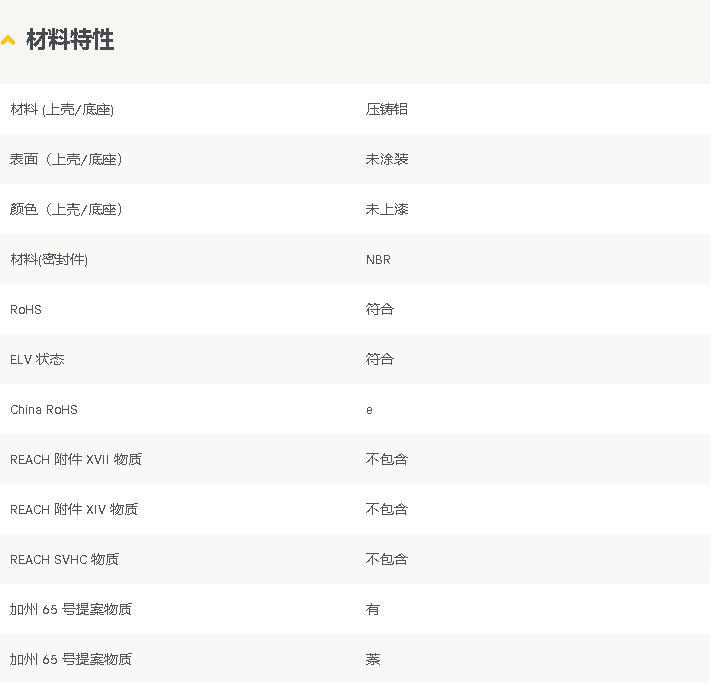Click the 符合 value in RoHS row
710x683 pixels.
point(379,309)
